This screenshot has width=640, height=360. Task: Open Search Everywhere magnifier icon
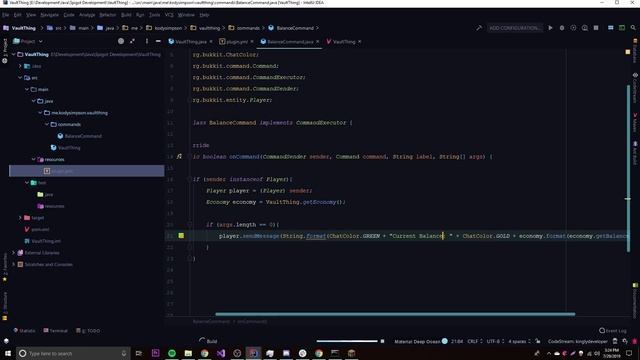633,28
